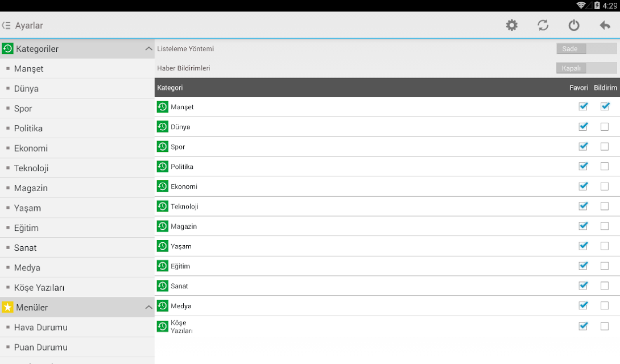
Task: Uncheck Favori checkbox for Manşet
Action: (x=583, y=106)
